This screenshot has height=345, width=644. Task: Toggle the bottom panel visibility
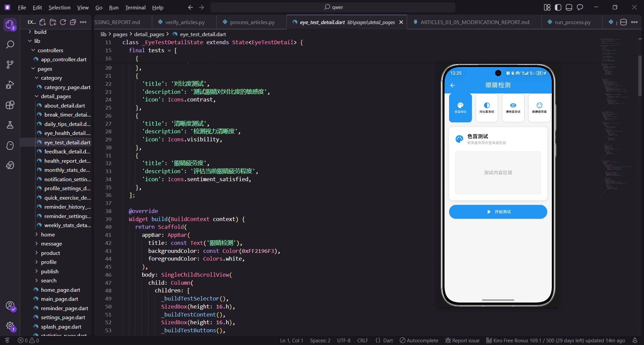coord(569,7)
